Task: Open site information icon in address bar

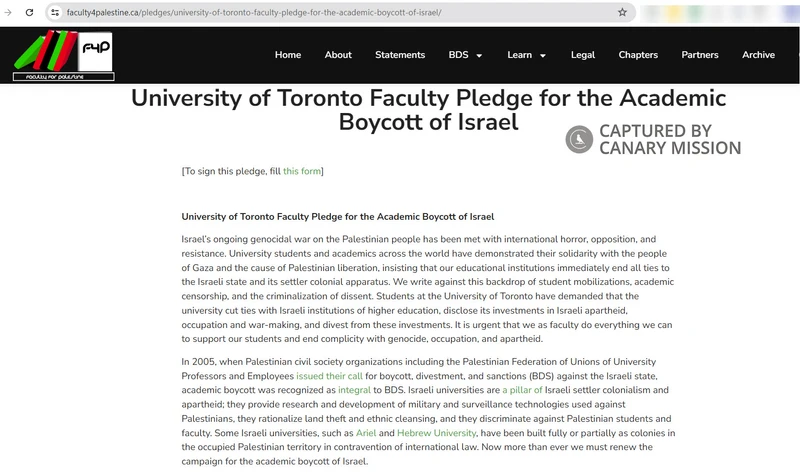Action: point(55,12)
